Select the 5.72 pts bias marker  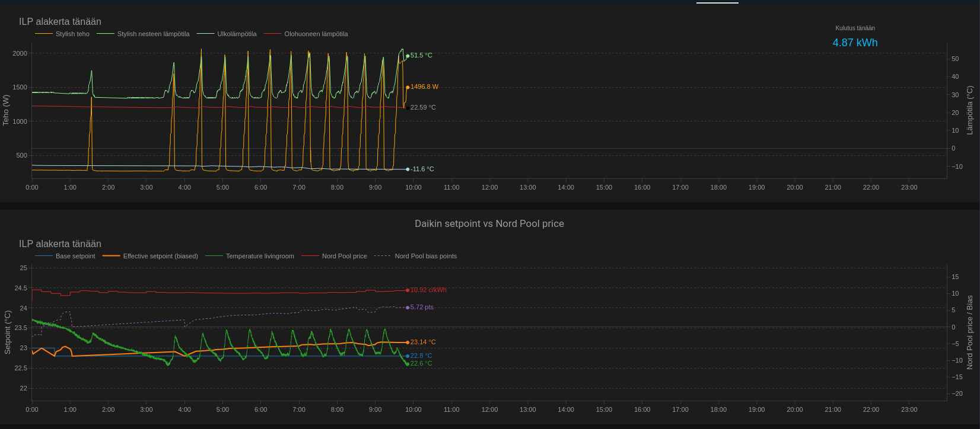[x=408, y=307]
